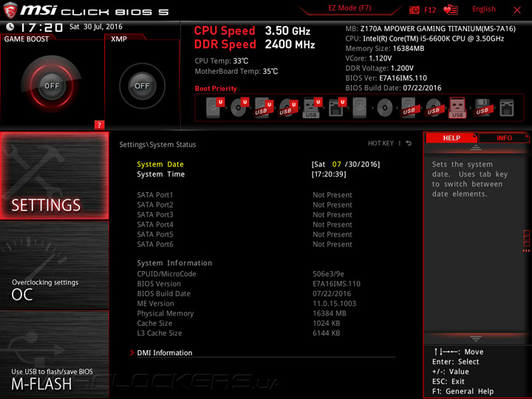Select the highlighted legacy USB key boot device
The image size is (532, 399).
click(457, 108)
